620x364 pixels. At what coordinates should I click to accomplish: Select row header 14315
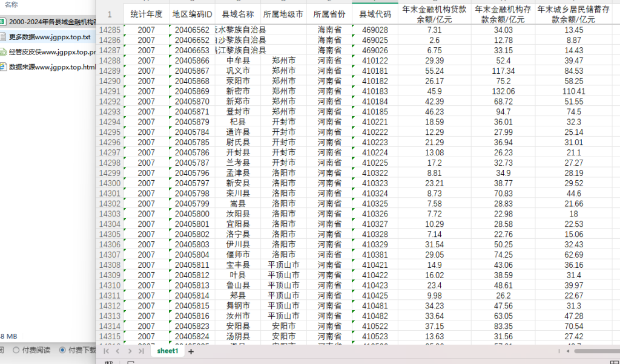(x=110, y=336)
